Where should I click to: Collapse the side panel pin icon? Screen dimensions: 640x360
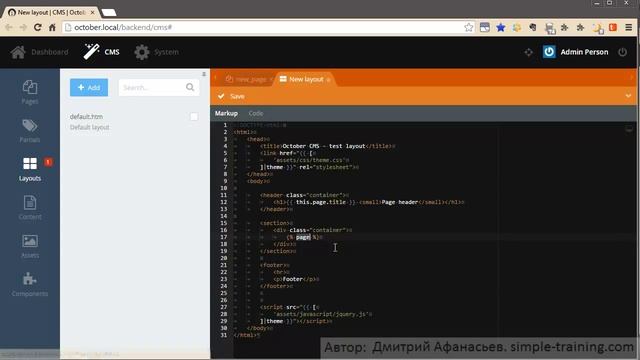(204, 74)
